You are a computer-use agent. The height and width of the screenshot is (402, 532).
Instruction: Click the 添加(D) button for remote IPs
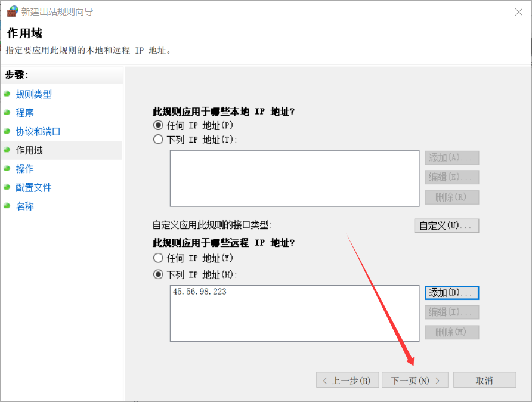tap(451, 293)
